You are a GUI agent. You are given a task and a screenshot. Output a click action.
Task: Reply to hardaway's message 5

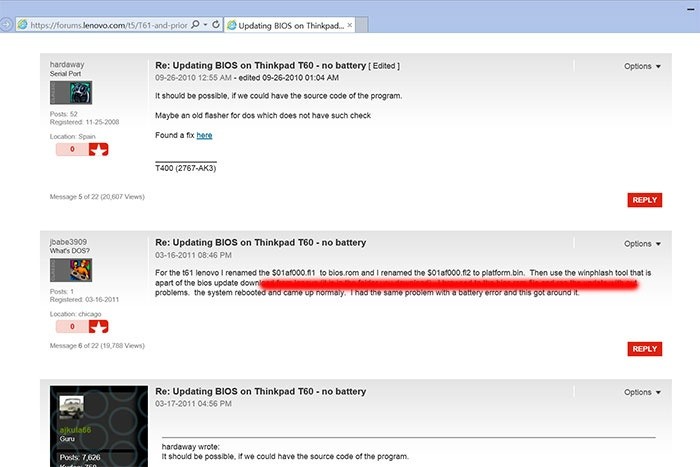tap(645, 200)
